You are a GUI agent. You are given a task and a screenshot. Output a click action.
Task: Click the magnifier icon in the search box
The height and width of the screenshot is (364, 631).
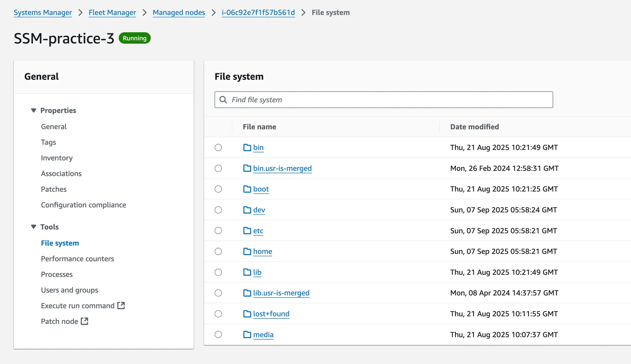pyautogui.click(x=223, y=100)
